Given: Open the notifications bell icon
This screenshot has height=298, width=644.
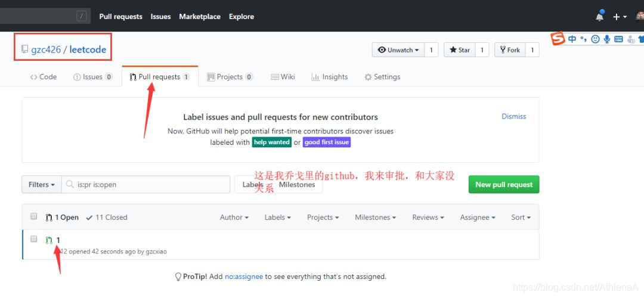Looking at the screenshot, I should (600, 17).
